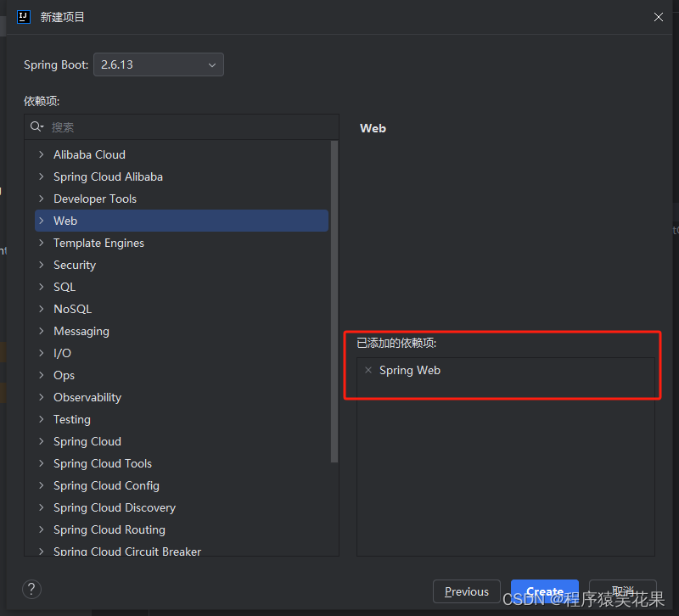Expand the Web dependency category
The height and width of the screenshot is (616, 679).
pos(40,220)
